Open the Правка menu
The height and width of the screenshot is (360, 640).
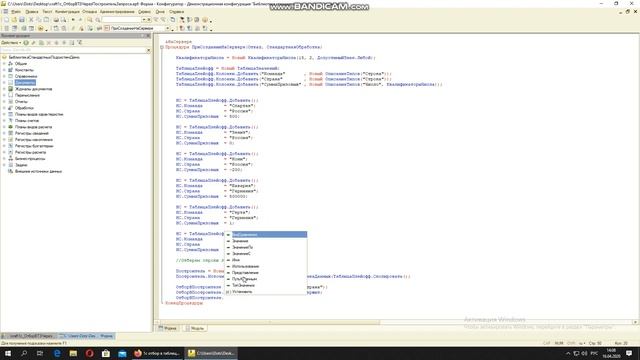[31, 12]
